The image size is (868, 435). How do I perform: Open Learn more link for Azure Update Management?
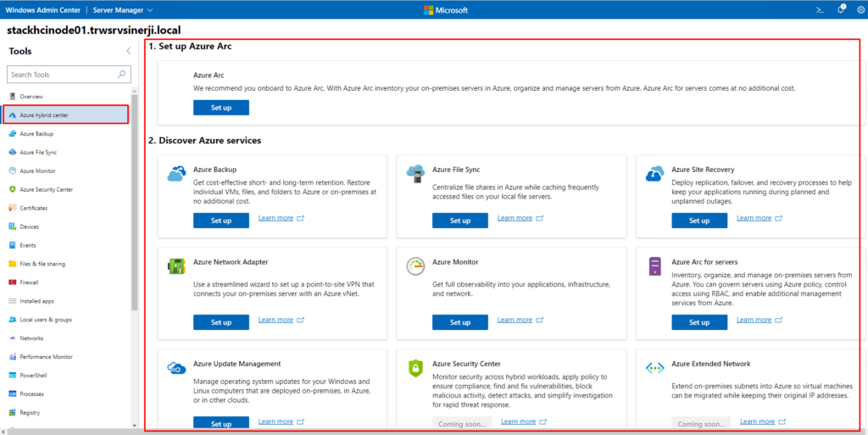pyautogui.click(x=275, y=421)
